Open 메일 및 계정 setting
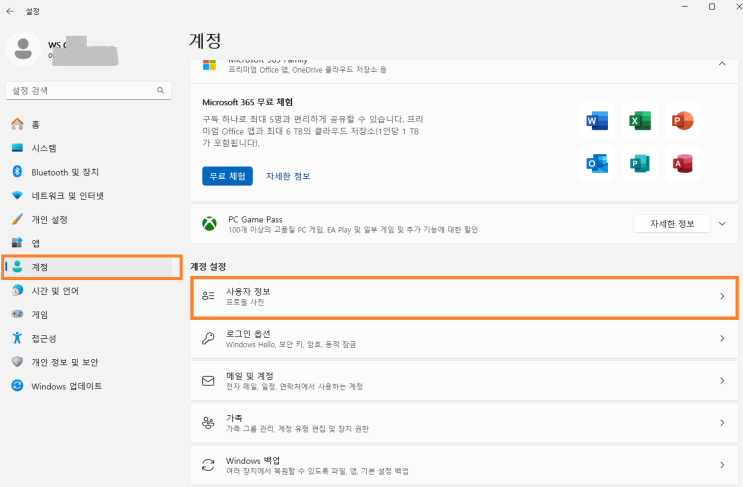Screen dimensions: 743x487 pos(464,381)
